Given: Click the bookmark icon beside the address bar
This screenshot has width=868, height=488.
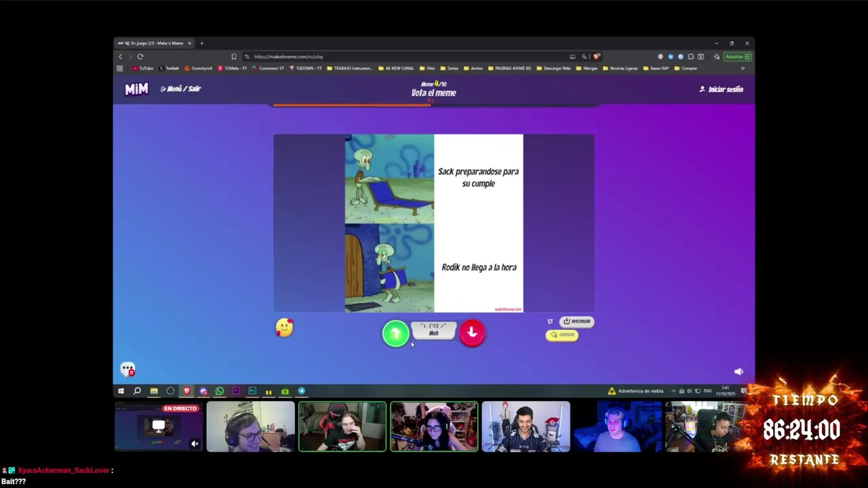Looking at the screenshot, I should click(234, 57).
